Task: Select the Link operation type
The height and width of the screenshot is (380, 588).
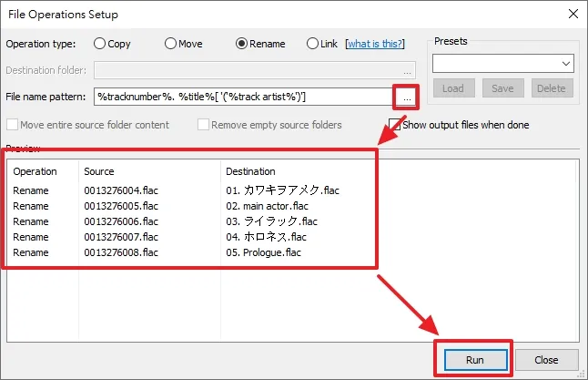Action: click(321, 44)
